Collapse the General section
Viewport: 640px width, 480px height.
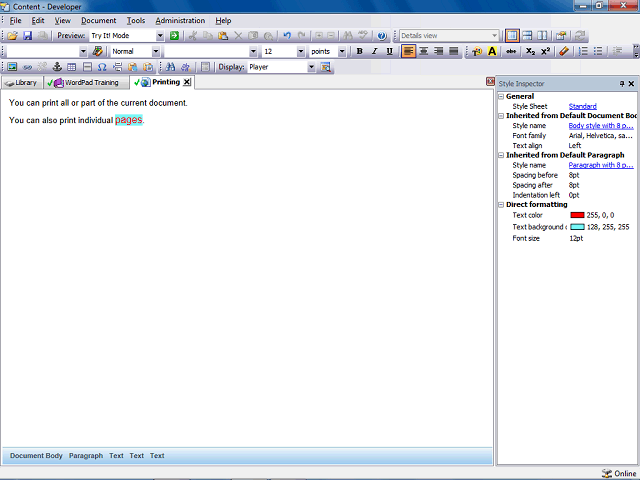[x=501, y=97]
